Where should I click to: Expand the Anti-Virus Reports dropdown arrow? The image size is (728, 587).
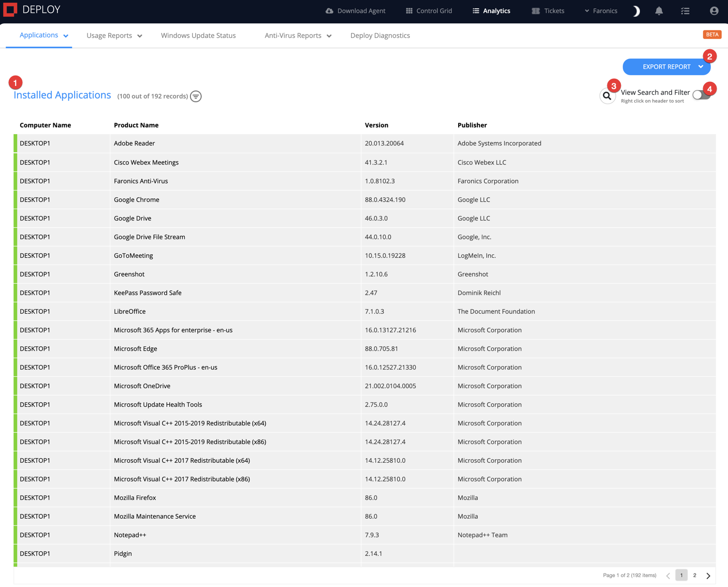[x=329, y=36]
